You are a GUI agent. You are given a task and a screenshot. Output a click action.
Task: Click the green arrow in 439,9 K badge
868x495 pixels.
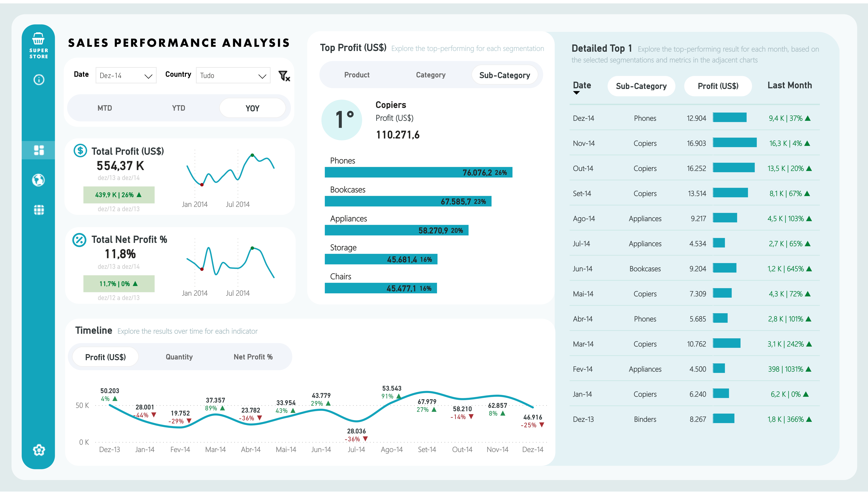point(139,195)
